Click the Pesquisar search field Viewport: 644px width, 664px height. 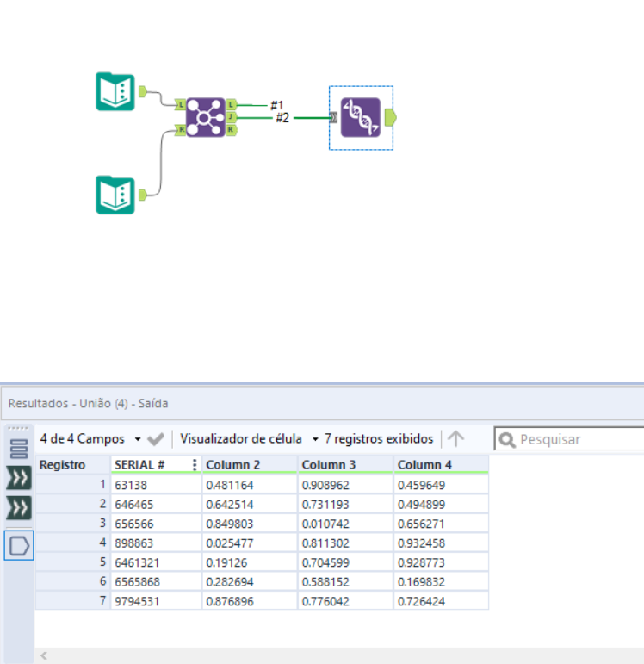click(x=569, y=439)
